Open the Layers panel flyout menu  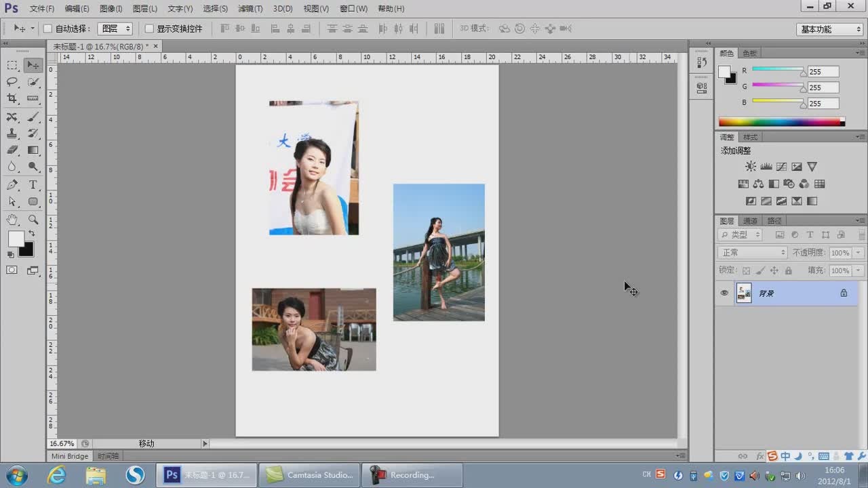click(x=860, y=220)
